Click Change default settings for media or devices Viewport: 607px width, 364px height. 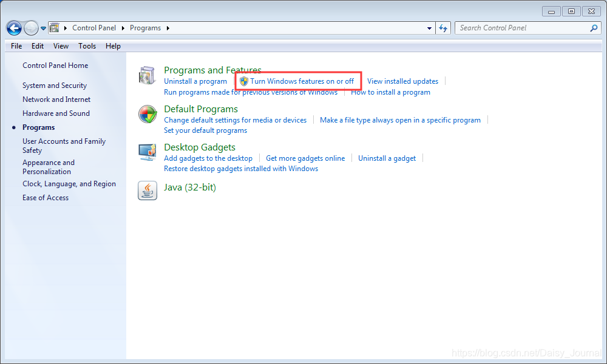[236, 120]
